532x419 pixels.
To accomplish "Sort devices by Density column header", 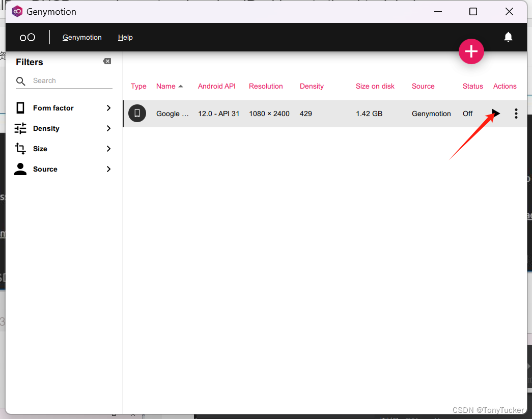I will [x=312, y=86].
